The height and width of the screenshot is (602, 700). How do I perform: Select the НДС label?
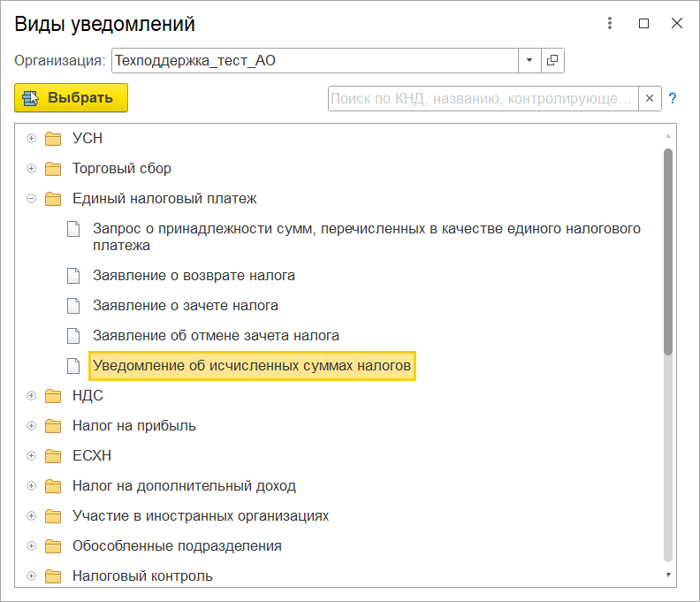click(88, 396)
